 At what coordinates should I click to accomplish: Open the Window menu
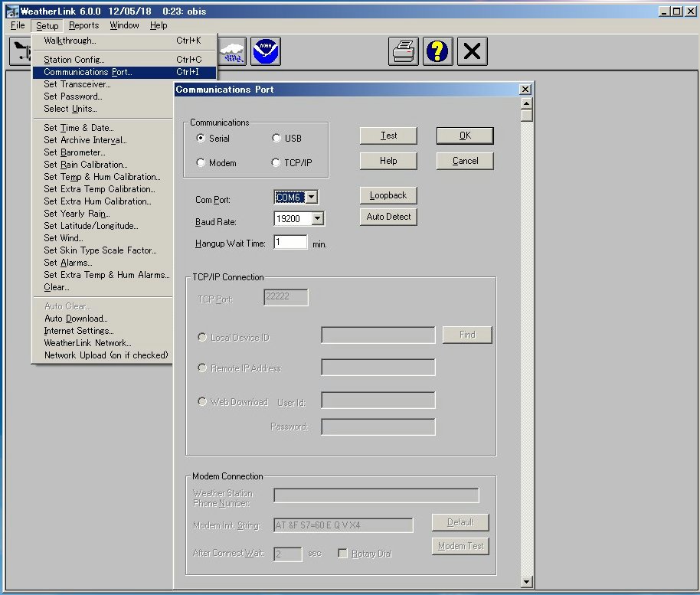pos(124,25)
